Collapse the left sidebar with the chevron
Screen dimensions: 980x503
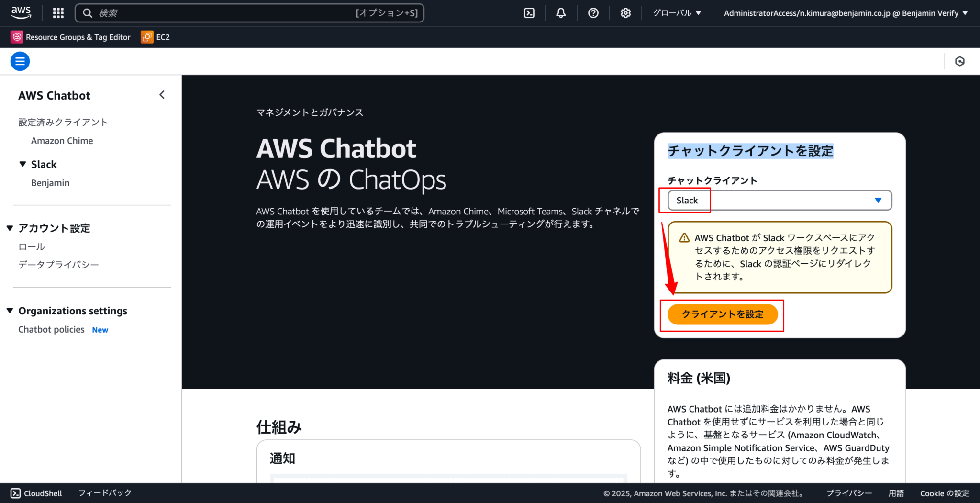pos(162,95)
